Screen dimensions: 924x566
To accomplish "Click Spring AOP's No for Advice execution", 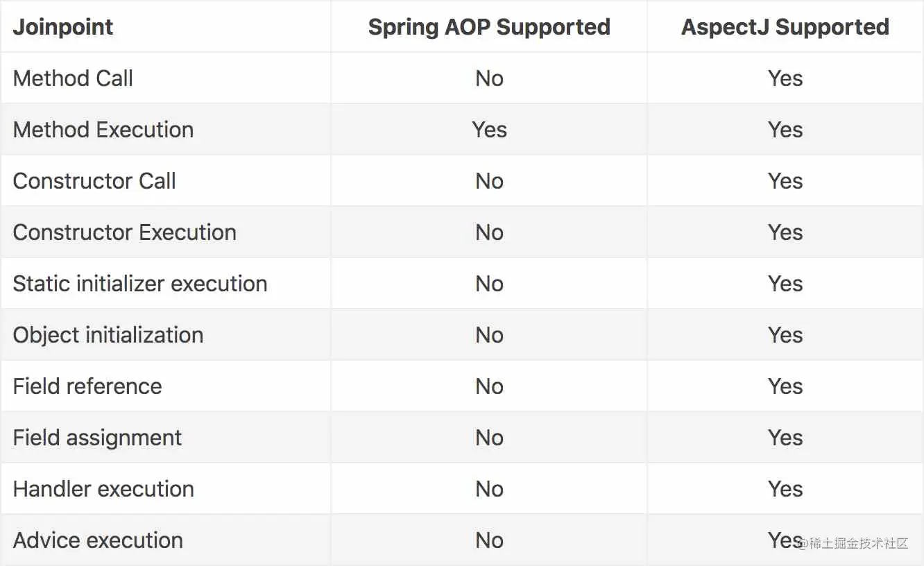I will pos(489,540).
